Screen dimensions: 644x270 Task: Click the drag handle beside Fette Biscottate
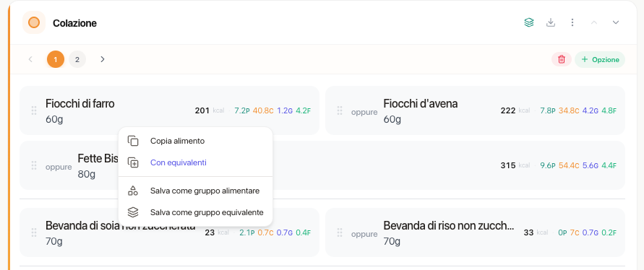34,165
